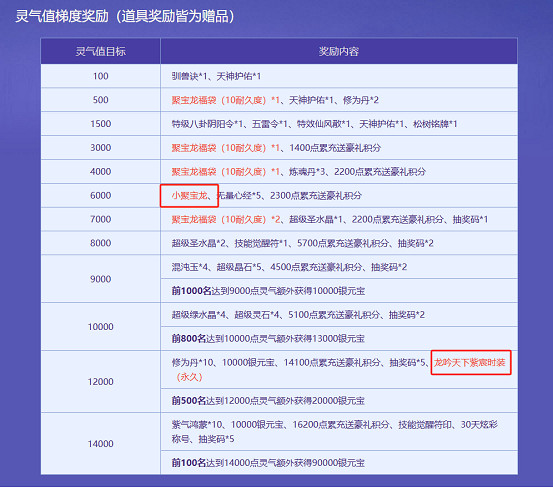Select the reward with 技能觉醒符*1
The image size is (553, 488).
[303, 243]
